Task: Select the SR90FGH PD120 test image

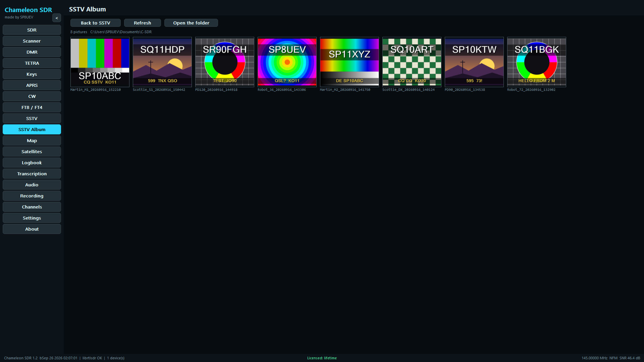Action: 225,62
